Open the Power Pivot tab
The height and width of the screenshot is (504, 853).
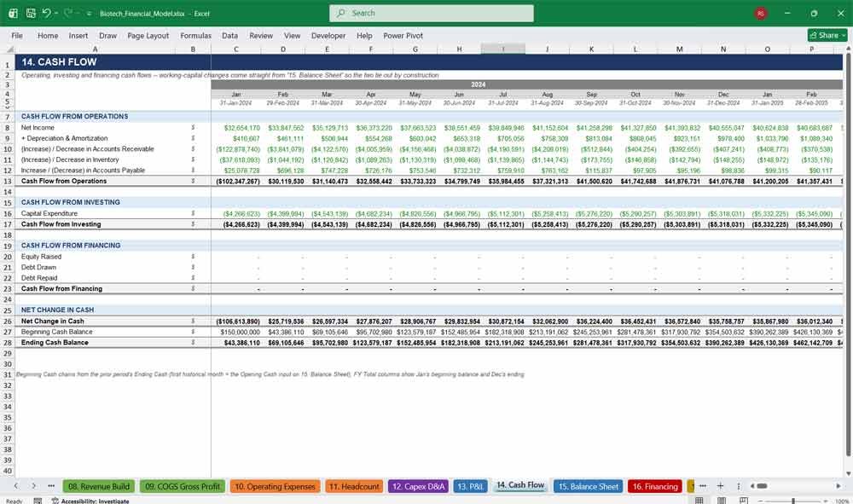(x=403, y=35)
